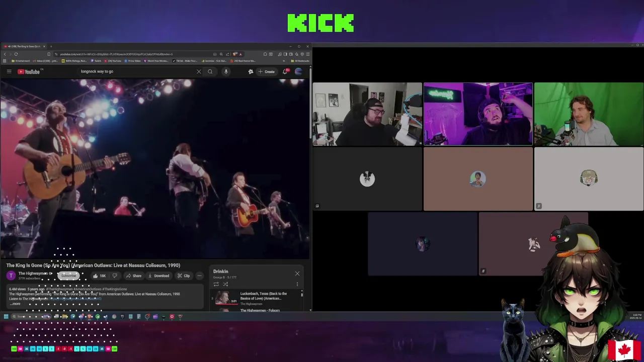The height and width of the screenshot is (362, 644).
Task: Click the YouTube search field
Action: pyautogui.click(x=136, y=71)
